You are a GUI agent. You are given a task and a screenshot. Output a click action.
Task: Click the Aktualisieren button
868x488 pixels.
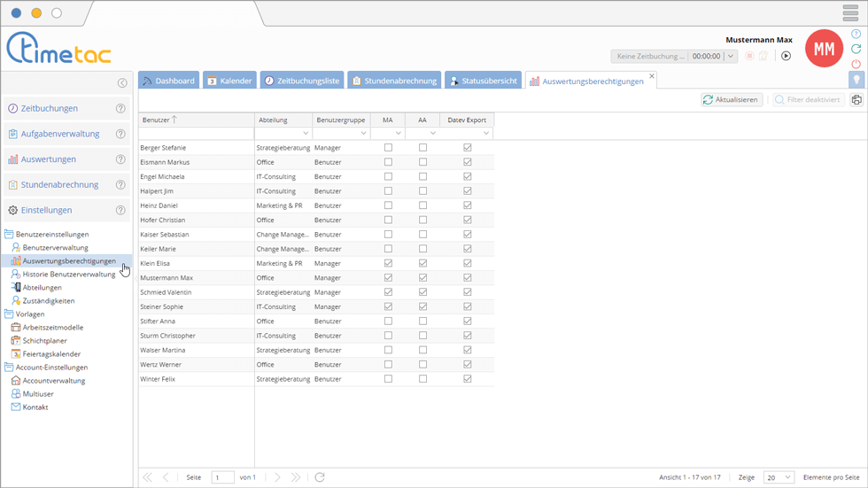click(x=731, y=100)
